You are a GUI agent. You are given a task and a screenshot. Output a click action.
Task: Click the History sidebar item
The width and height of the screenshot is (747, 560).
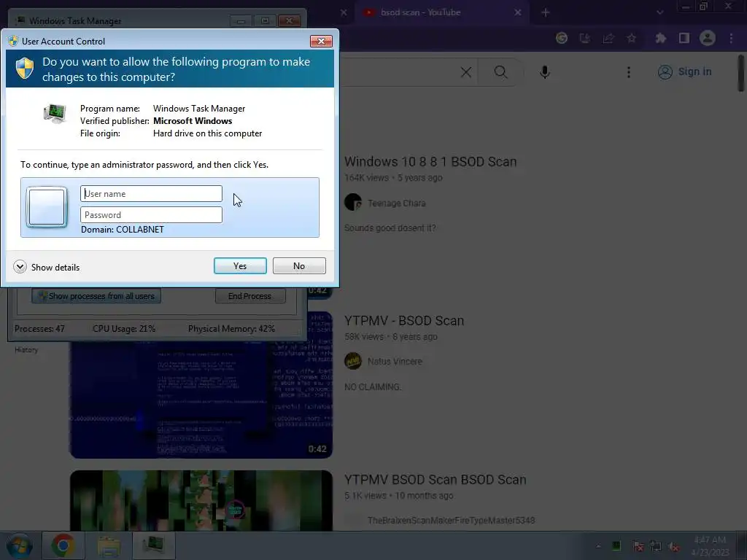point(26,349)
